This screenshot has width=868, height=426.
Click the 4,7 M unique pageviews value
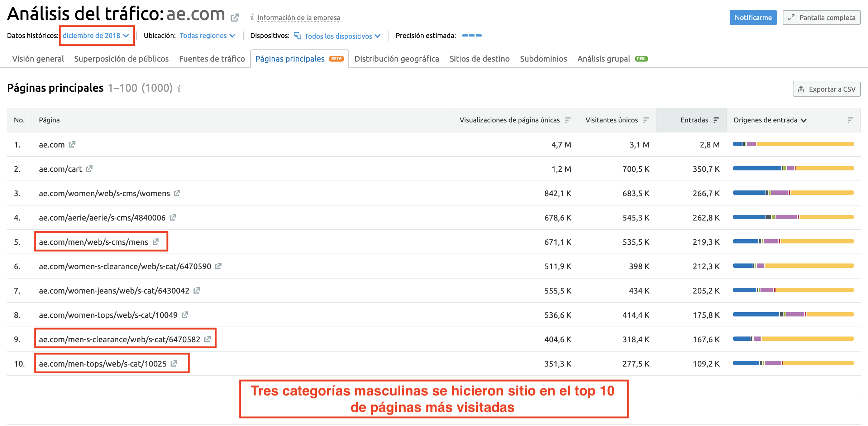pyautogui.click(x=561, y=145)
